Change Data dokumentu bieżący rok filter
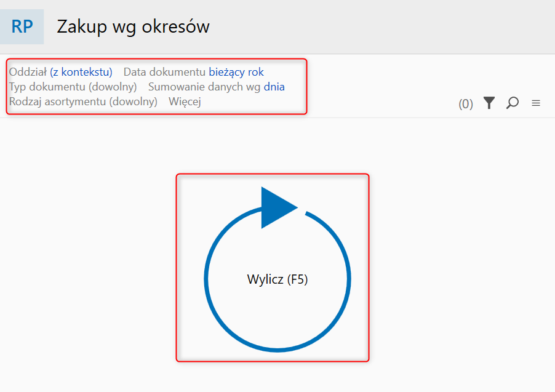This screenshot has width=555, height=392. coord(194,72)
